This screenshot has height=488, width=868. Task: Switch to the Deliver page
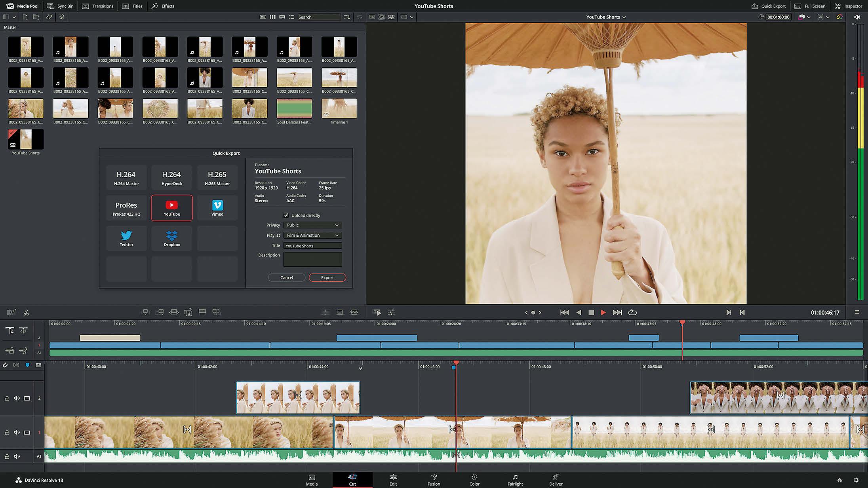556,480
